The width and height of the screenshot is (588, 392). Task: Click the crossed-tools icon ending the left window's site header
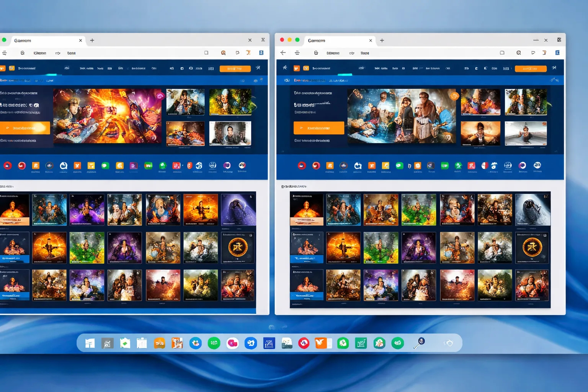click(258, 68)
